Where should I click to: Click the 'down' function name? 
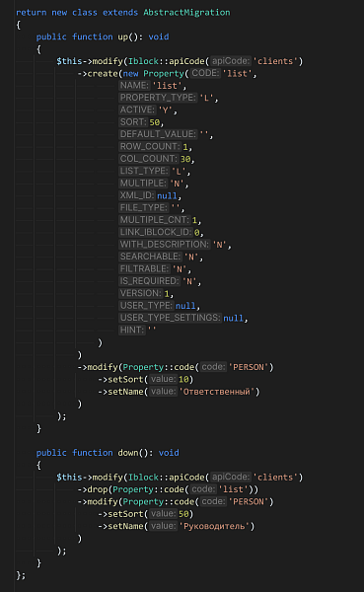pos(128,453)
